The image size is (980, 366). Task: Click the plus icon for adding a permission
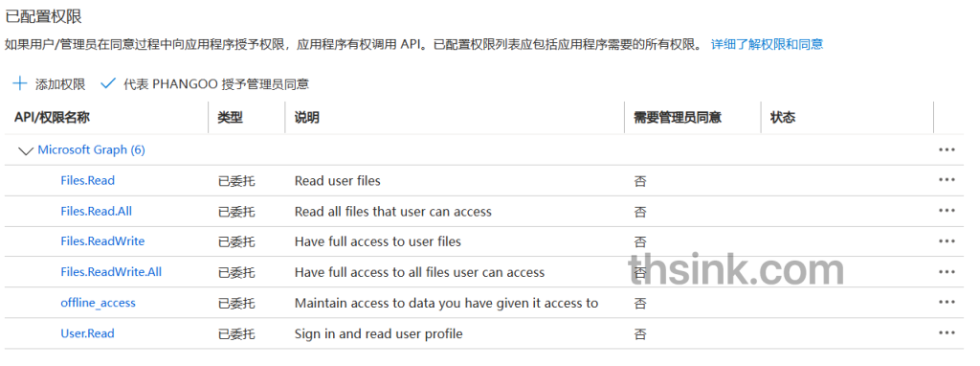20,84
